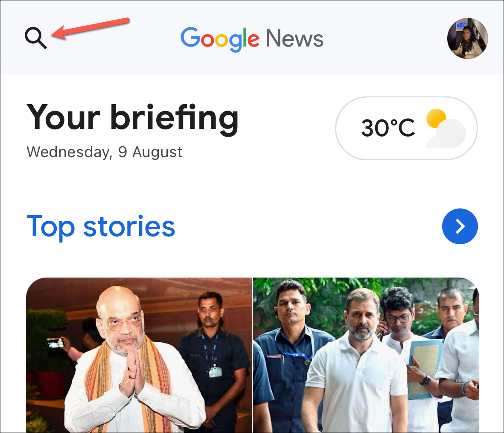
Task: Open search with the magnifier icon
Action: (36, 38)
